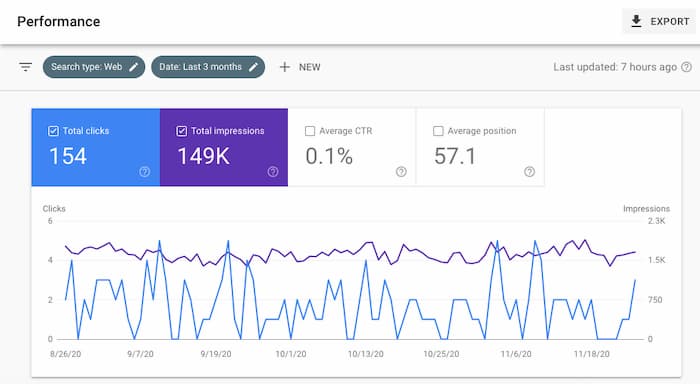
Task: Click the 10/1/20 date axis label
Action: click(x=291, y=354)
